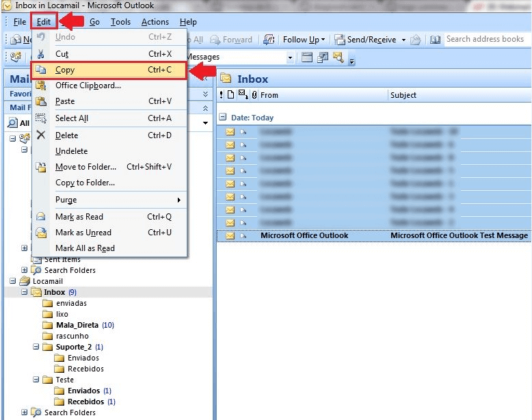Screen dimensions: 532x420
Task: Choose Paste from the Edit menu
Action: coord(109,101)
